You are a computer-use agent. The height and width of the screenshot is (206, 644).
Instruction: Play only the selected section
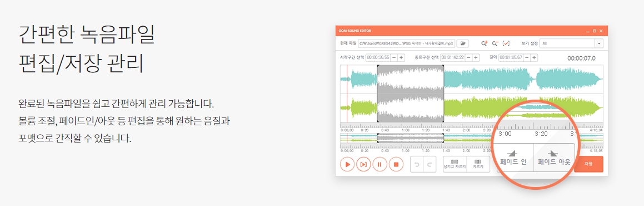363,164
